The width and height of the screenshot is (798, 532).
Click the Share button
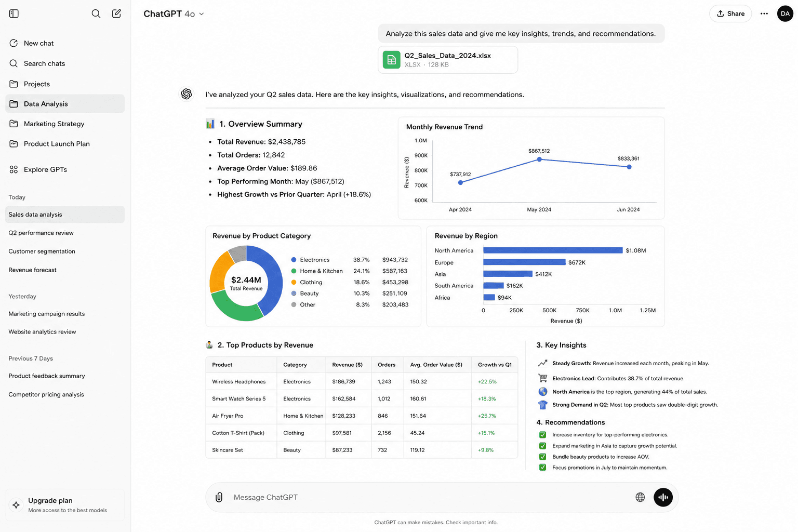tap(730, 14)
